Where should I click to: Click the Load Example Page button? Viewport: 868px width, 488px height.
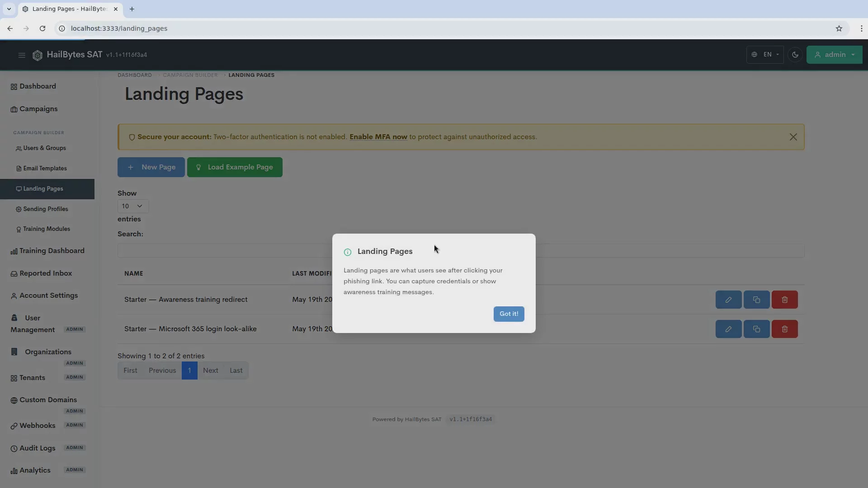coord(235,167)
